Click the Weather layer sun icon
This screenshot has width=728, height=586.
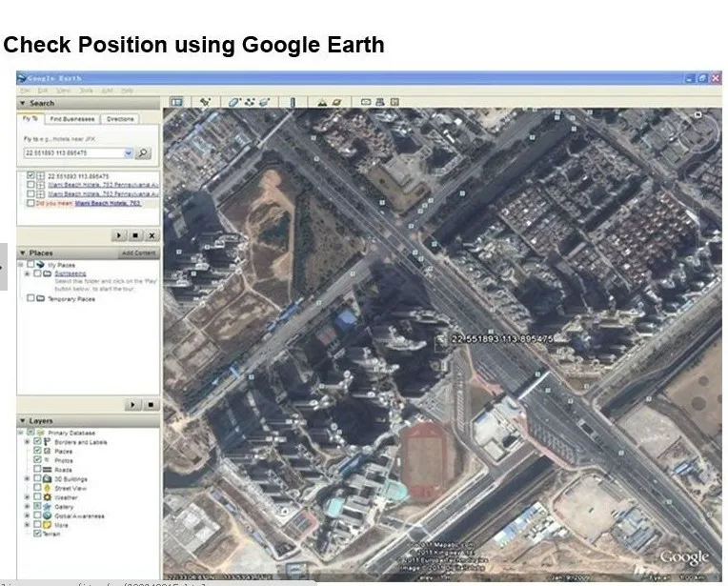47,497
